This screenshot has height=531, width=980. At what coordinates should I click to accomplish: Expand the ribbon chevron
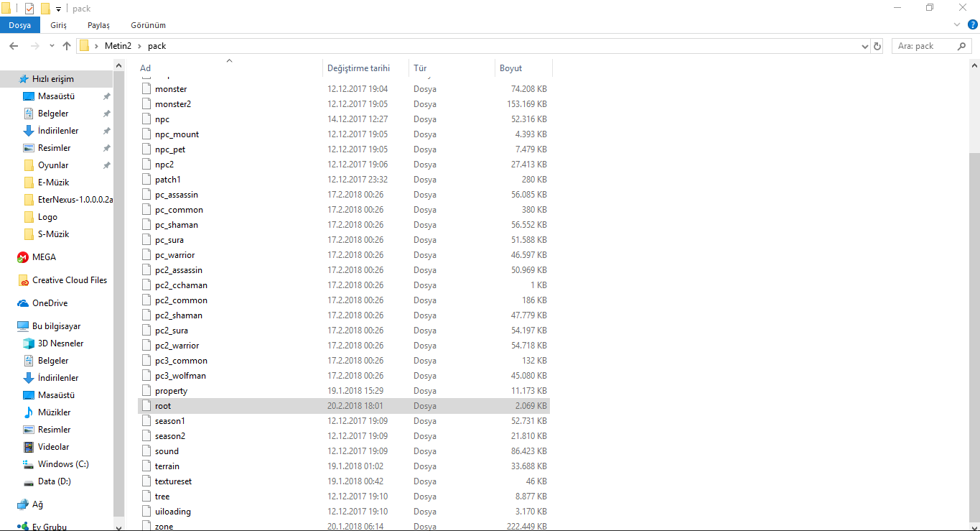(x=956, y=25)
